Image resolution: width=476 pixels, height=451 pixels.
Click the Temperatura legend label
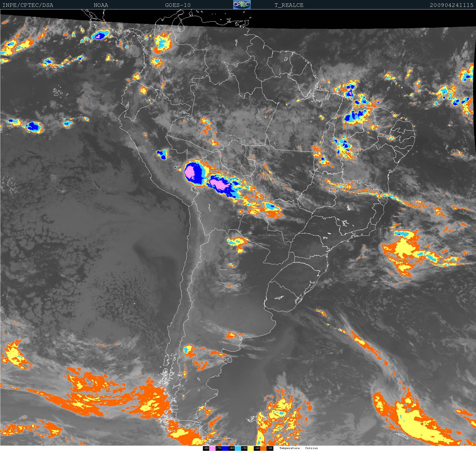click(289, 448)
